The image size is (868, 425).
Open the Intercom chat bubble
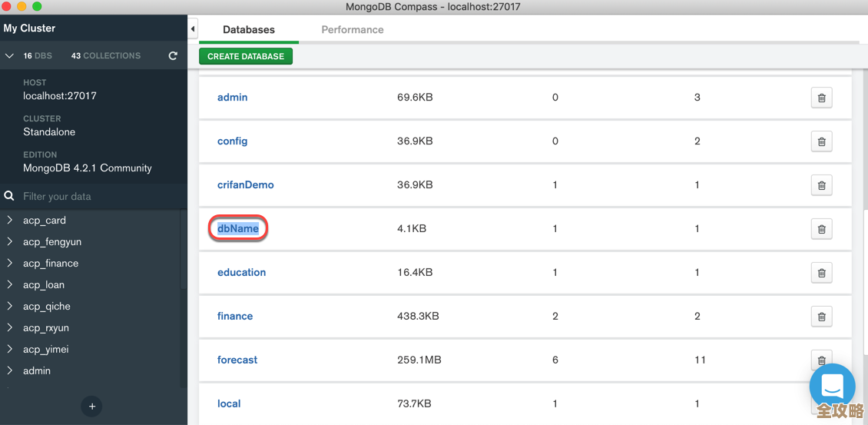point(832,387)
